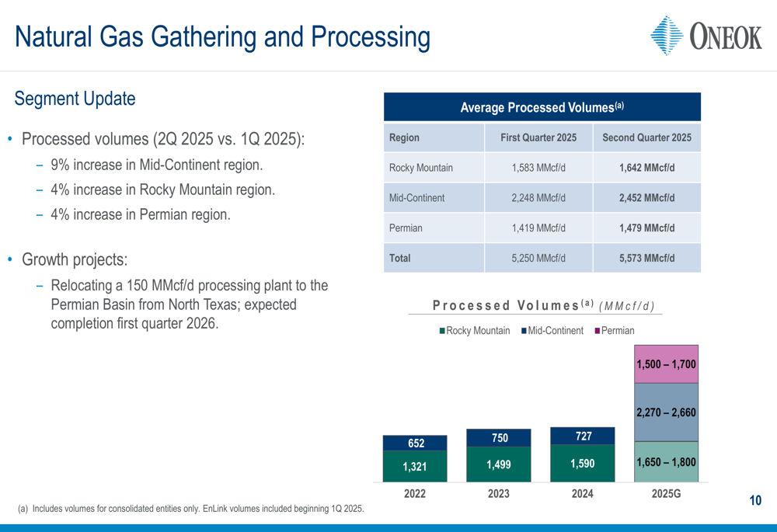Screen dimensions: 777x532
Task: Click the 2024 bar segment labeled 1,590
Action: pyautogui.click(x=583, y=463)
